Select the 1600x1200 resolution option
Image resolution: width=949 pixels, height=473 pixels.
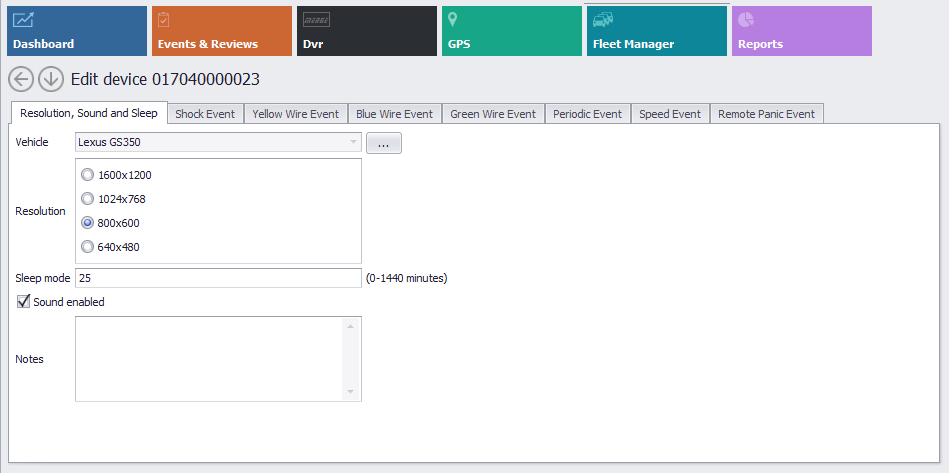point(88,175)
